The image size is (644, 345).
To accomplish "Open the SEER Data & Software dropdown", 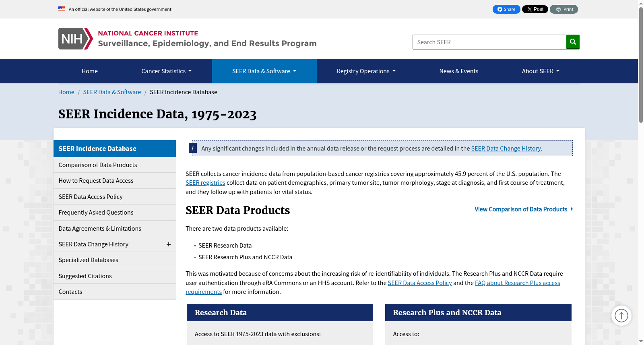I will click(264, 71).
